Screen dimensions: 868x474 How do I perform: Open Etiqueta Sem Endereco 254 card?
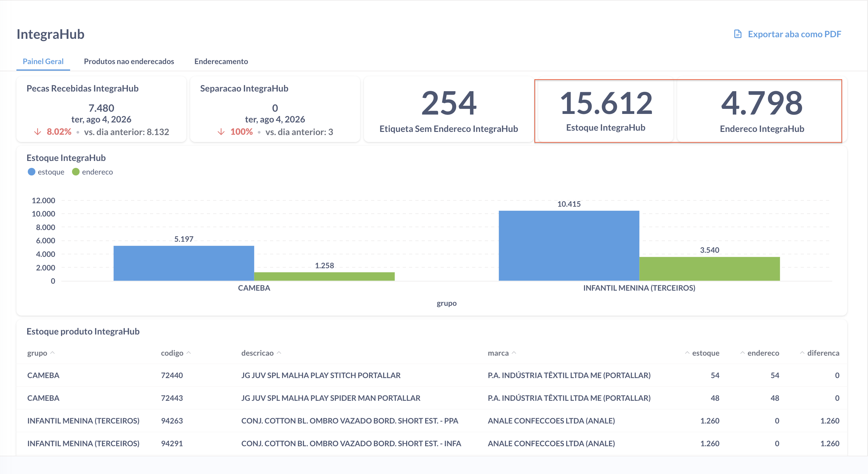coord(449,110)
